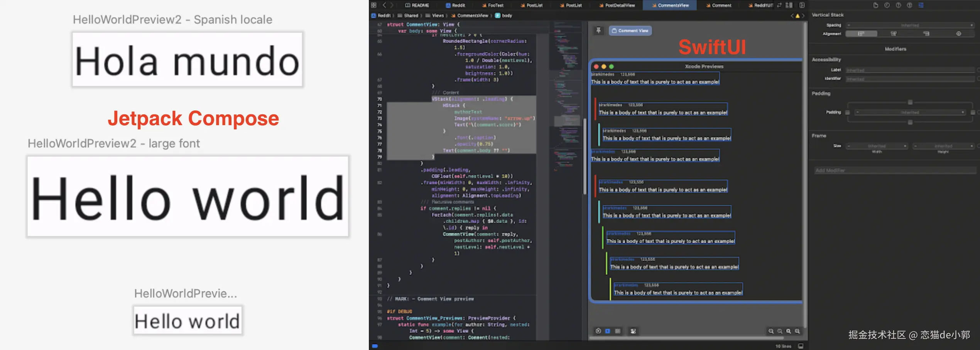Open the Quick Help inspector
The image size is (980, 350).
(x=898, y=5)
